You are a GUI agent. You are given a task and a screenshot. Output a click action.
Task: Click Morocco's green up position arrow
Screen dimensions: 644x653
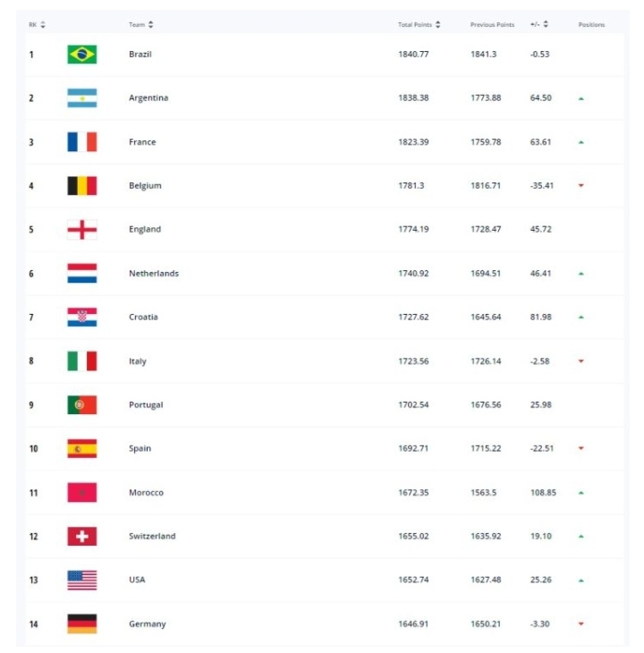pyautogui.click(x=581, y=493)
